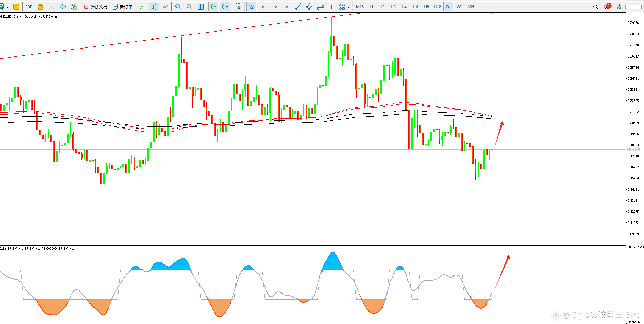Open the search magnifier icon
The height and width of the screenshot is (324, 644).
[595, 7]
